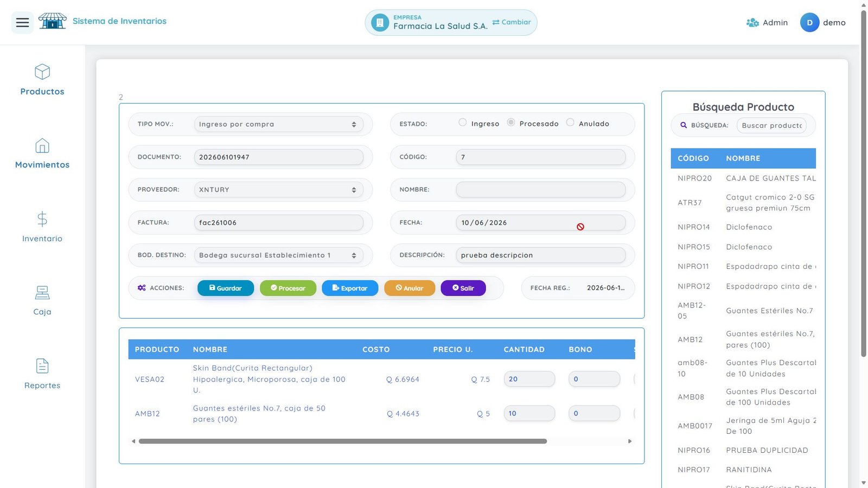Screen dimensions: 868x488
Task: Click the Sistema de Inventarios title
Action: click(119, 21)
